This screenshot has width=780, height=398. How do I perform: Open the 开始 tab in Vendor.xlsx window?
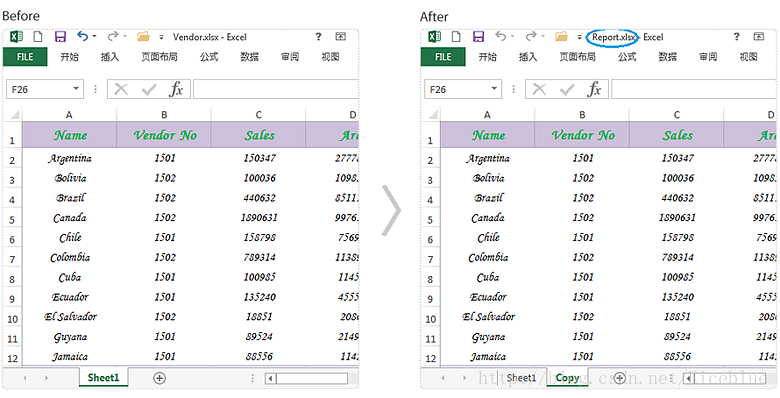[69, 57]
